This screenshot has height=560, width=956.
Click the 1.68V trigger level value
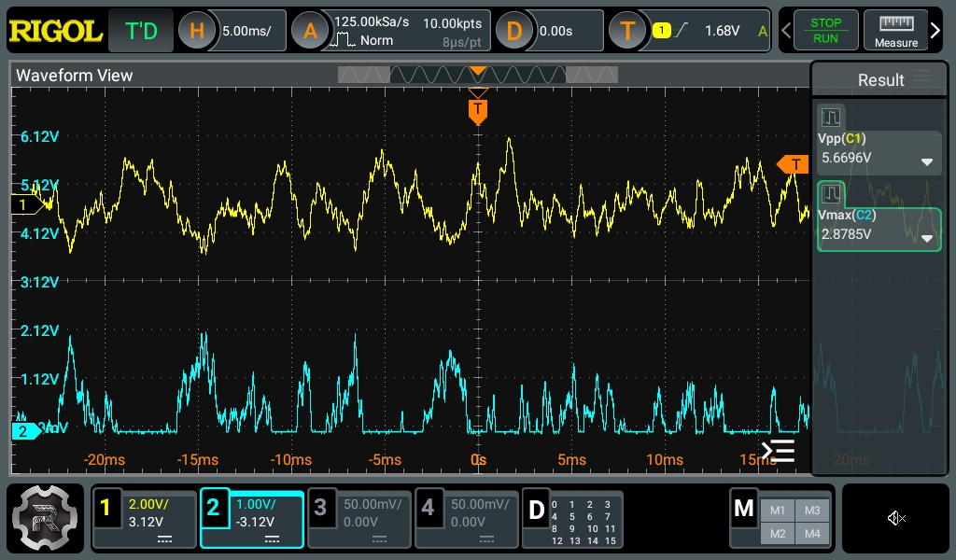tap(722, 31)
